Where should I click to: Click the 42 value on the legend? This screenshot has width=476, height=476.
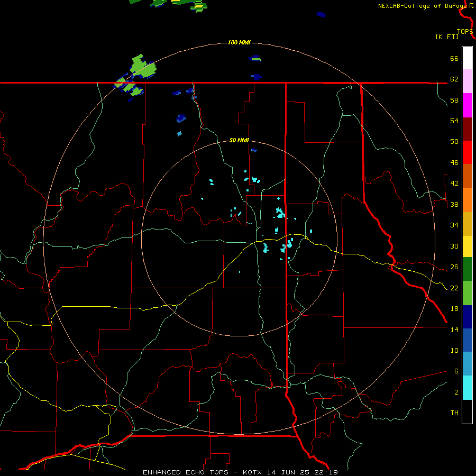(x=454, y=184)
